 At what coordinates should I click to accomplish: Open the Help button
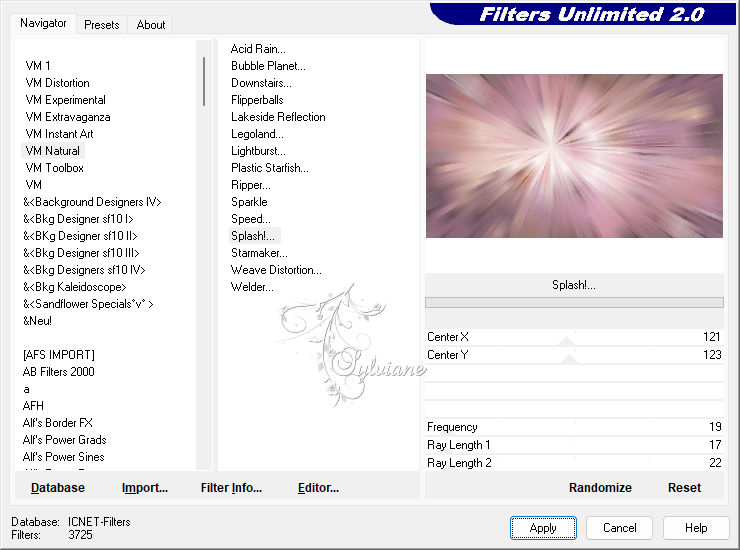pos(696,528)
